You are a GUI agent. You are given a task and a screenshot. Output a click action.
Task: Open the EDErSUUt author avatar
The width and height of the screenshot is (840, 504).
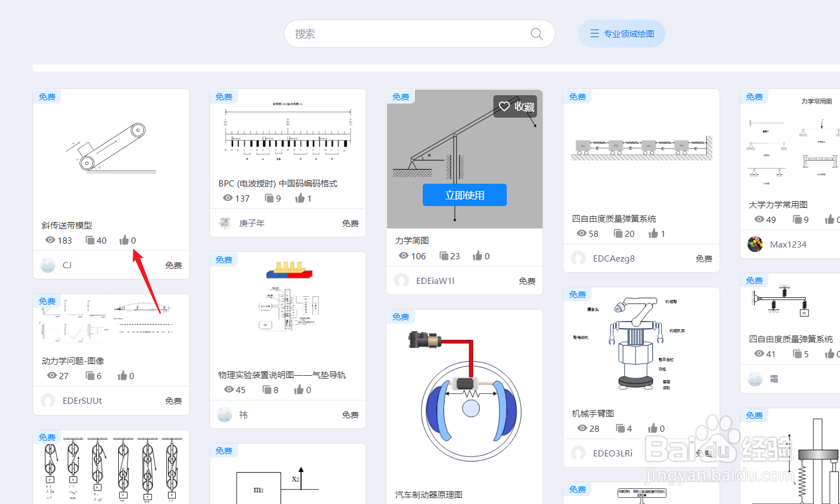48,400
